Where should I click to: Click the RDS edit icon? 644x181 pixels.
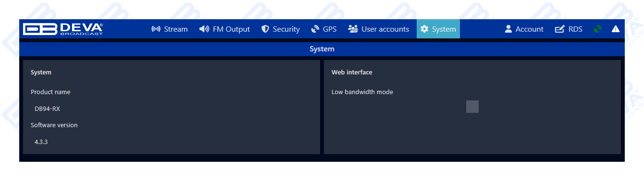(559, 29)
